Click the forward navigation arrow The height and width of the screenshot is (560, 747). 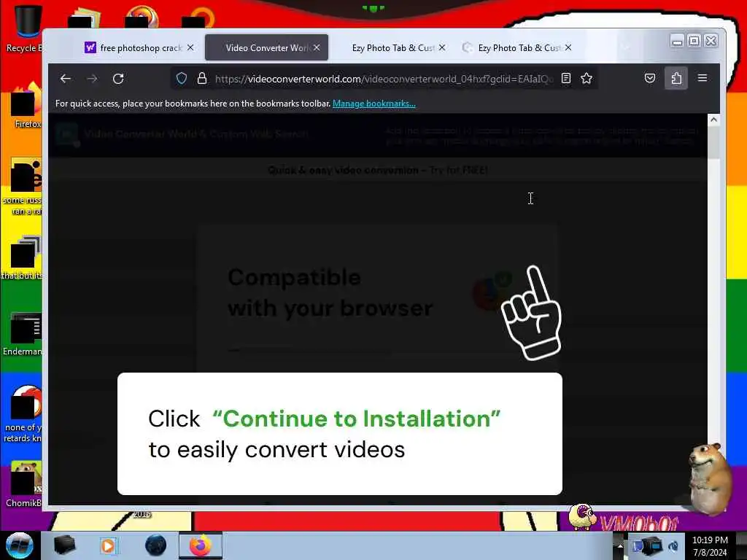click(x=92, y=79)
